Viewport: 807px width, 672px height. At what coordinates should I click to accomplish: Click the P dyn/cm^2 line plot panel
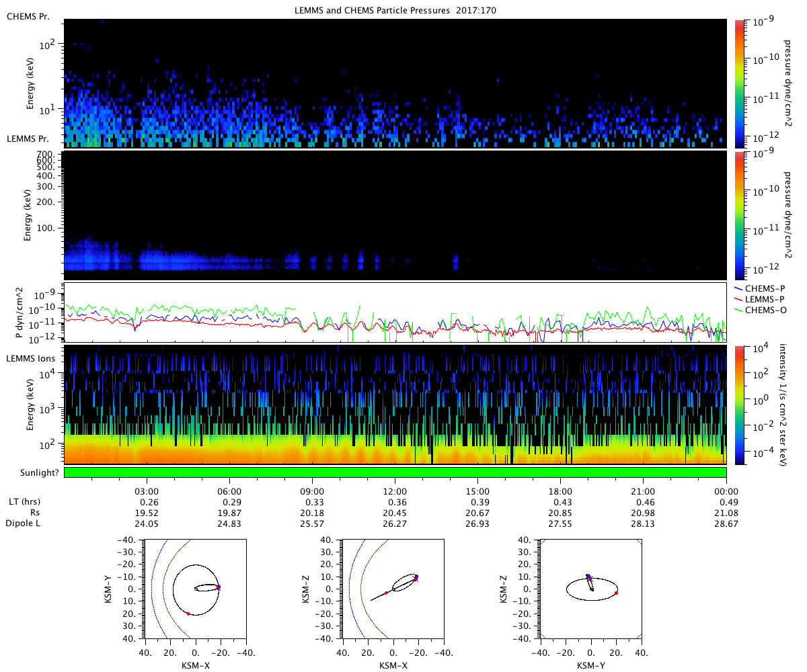(395, 312)
